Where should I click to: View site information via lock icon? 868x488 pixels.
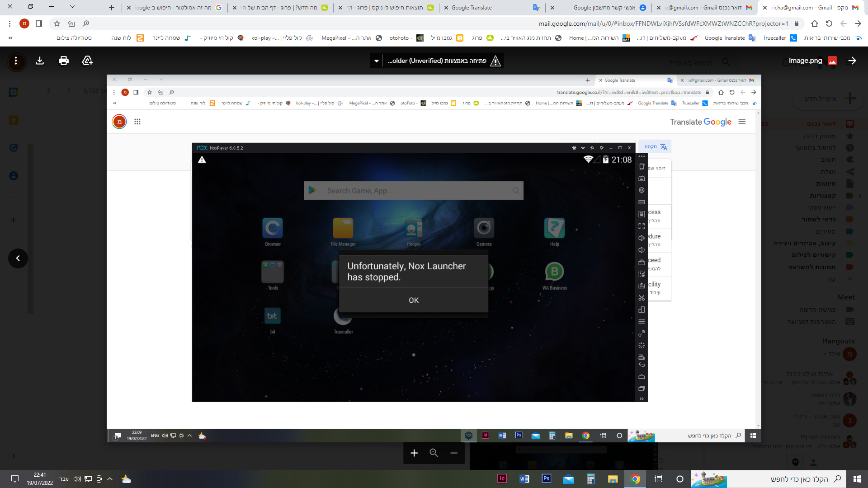pyautogui.click(x=797, y=23)
